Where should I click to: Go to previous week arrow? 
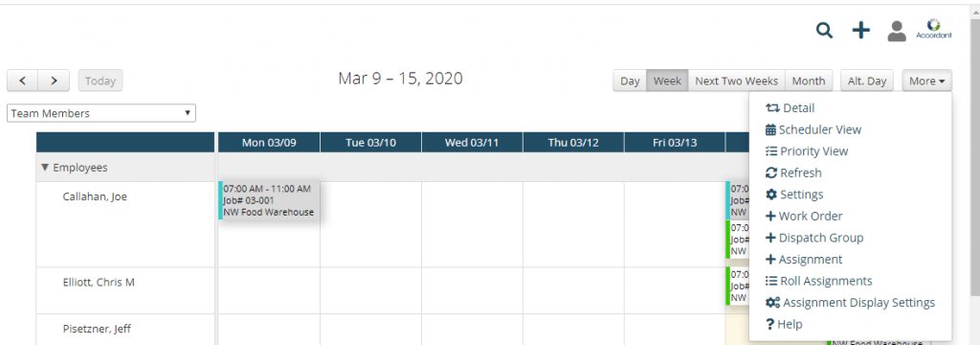(23, 80)
